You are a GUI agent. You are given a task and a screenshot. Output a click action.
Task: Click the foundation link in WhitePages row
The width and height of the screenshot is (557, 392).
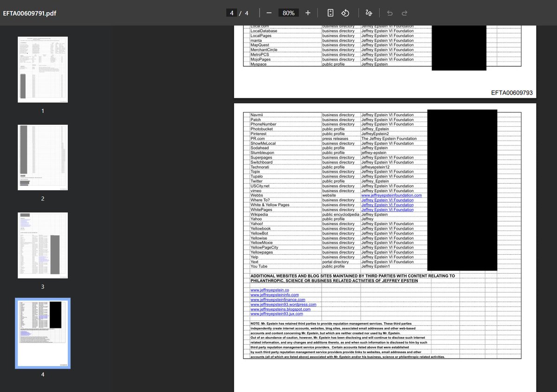tap(387, 210)
